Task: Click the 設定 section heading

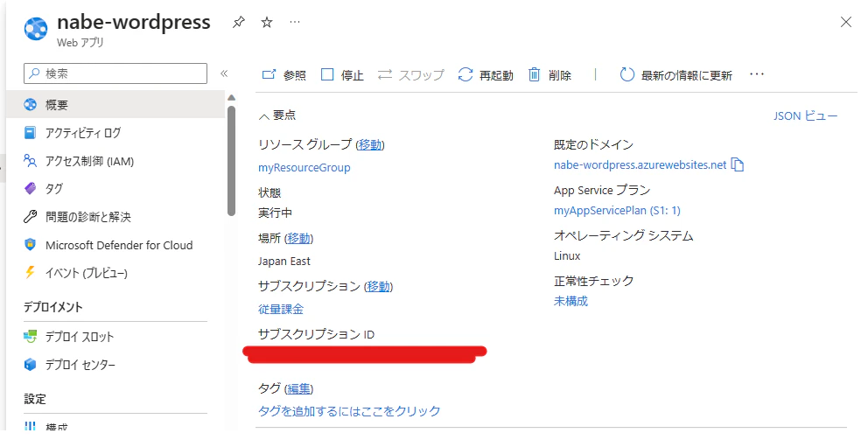Action: (35, 399)
